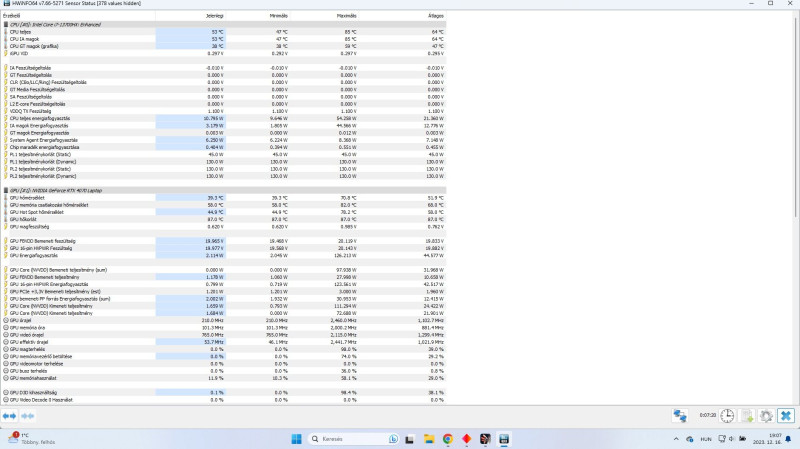Select the GPU Hot Spot hőmérséklet row
Viewport: 800px width, 449px height.
coord(223,212)
